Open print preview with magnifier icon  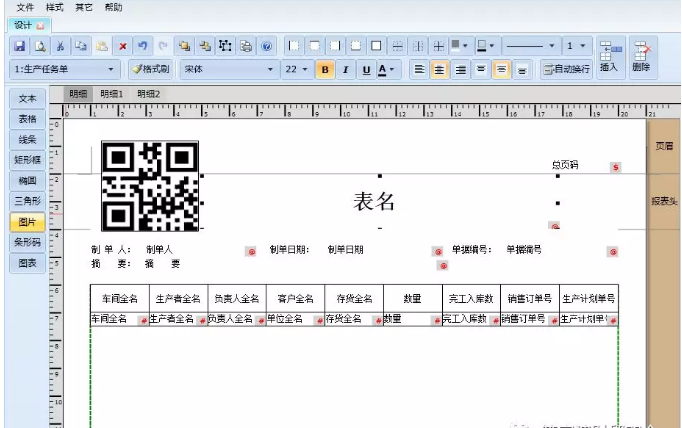point(40,46)
